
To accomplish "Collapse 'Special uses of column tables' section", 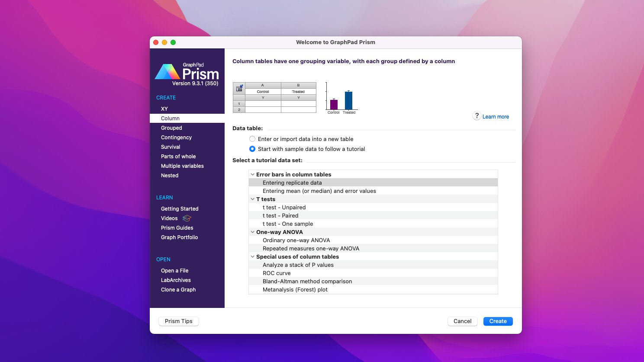I will tap(253, 257).
